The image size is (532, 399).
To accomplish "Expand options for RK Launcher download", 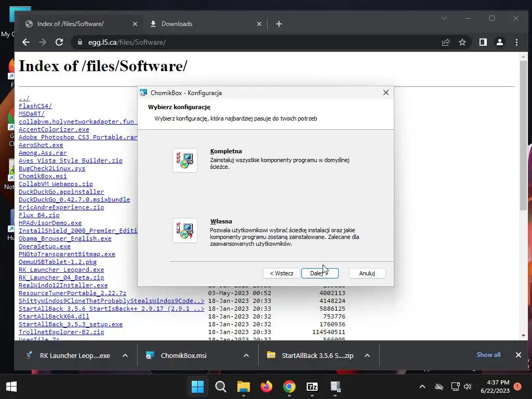I will (x=125, y=355).
